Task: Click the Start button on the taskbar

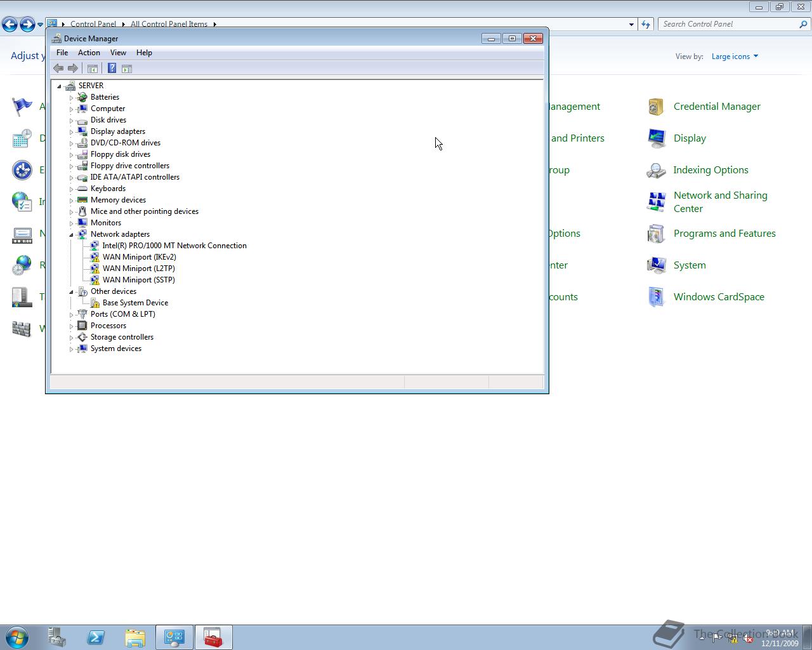Action: (x=17, y=637)
